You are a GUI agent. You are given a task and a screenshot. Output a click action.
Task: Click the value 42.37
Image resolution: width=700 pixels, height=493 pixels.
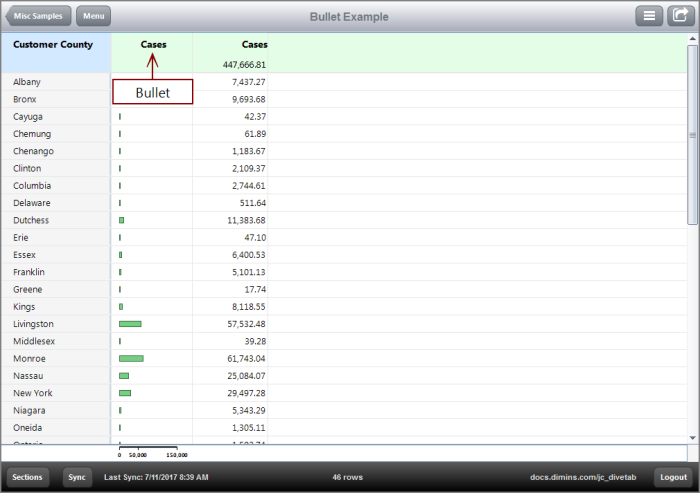click(255, 117)
